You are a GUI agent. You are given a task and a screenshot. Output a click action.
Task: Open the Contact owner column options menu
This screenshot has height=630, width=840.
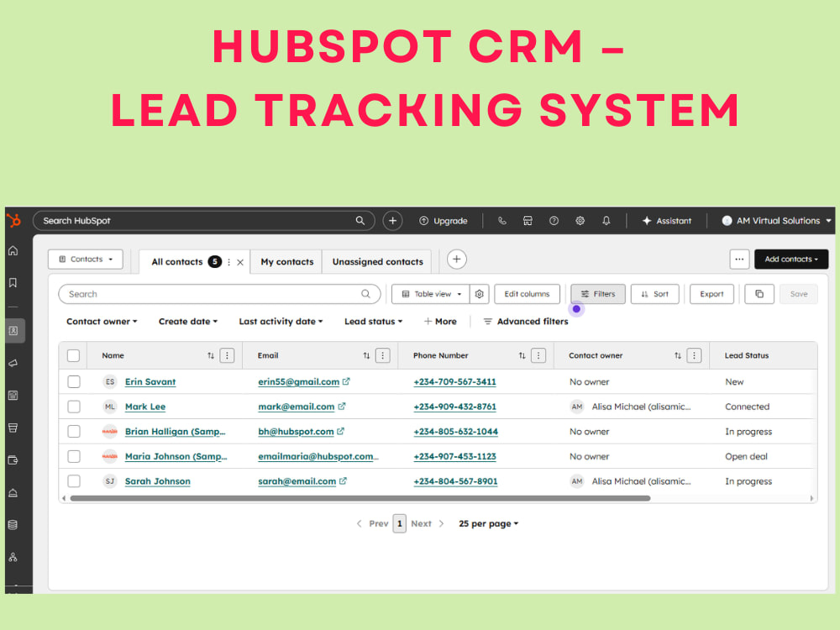pyautogui.click(x=695, y=355)
